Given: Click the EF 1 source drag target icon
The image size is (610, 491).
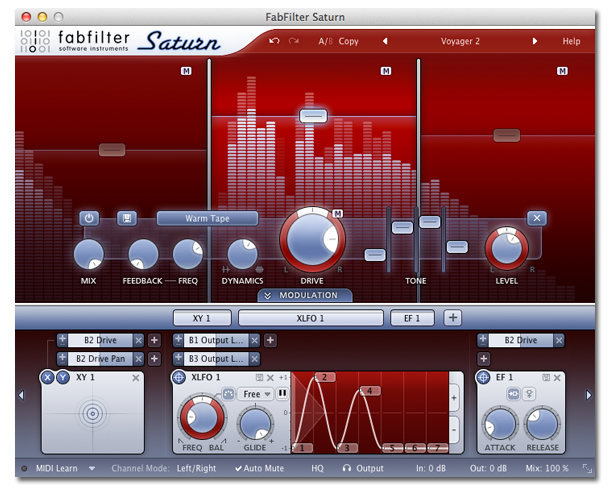Looking at the screenshot, I should click(483, 377).
